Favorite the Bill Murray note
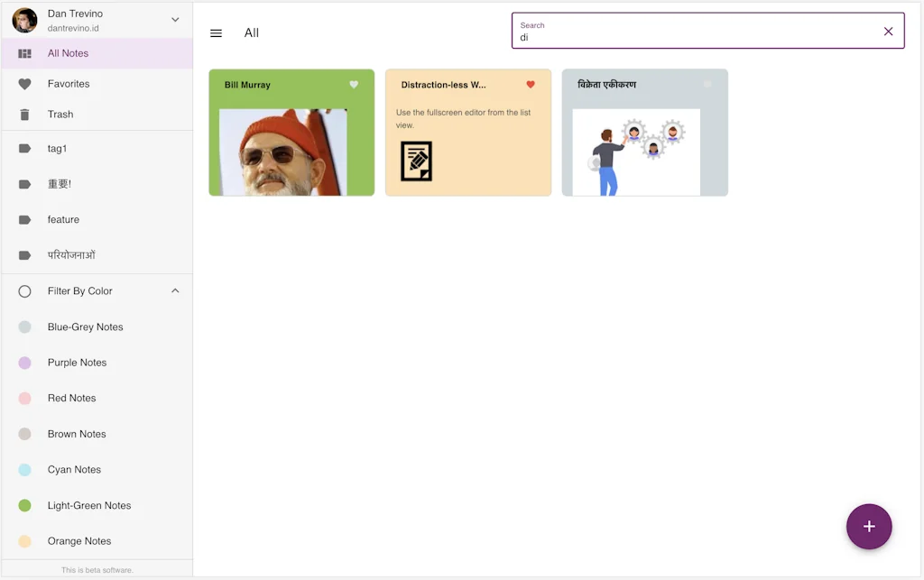The height and width of the screenshot is (580, 924). click(353, 85)
